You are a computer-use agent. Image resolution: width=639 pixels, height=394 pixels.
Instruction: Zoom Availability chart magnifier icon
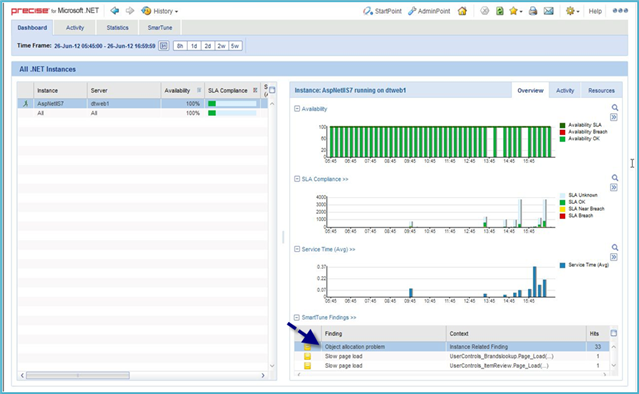coord(615,108)
